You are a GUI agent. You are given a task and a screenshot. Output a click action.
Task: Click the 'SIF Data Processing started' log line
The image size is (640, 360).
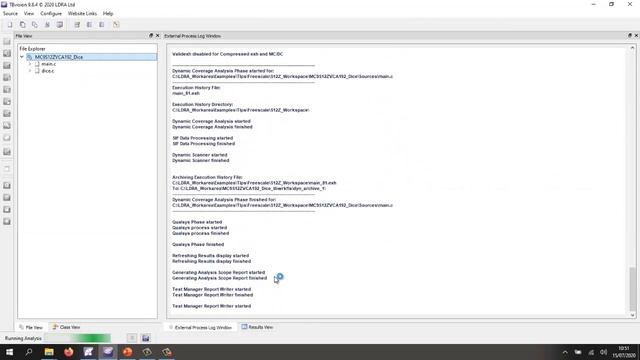[x=202, y=138]
